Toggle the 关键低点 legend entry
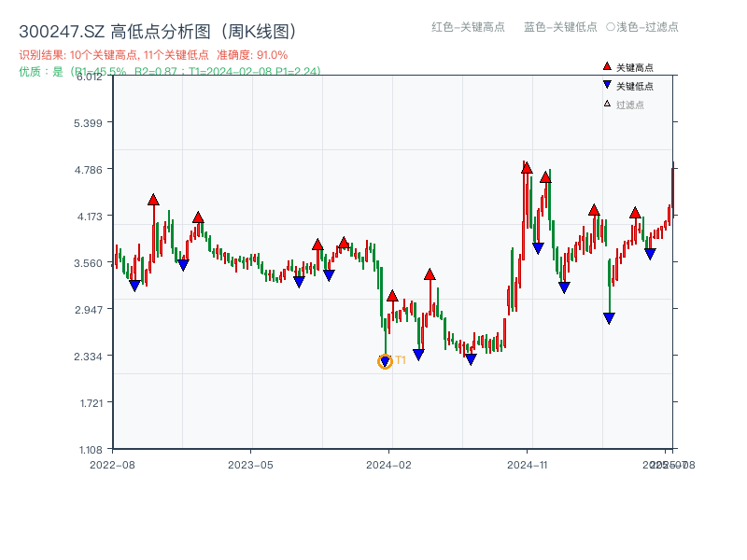This screenshot has height=560, width=747. (x=635, y=86)
